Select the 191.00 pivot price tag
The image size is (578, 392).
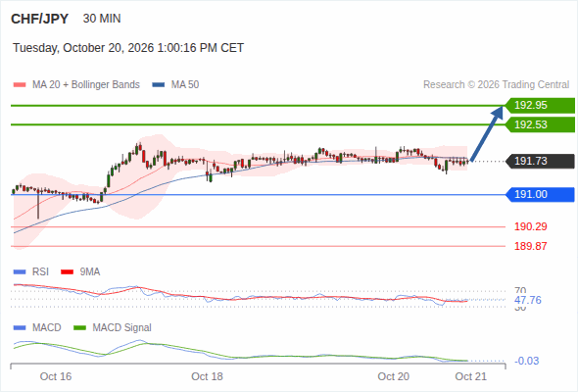[540, 194]
